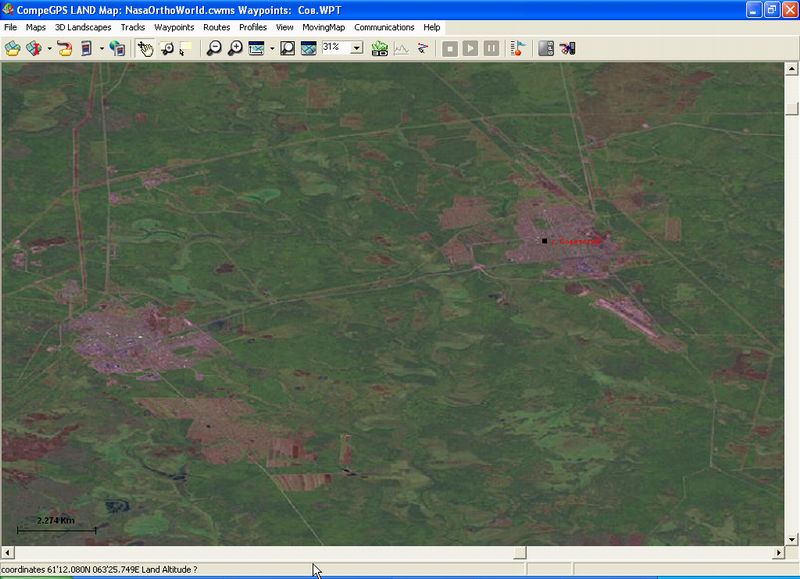Click the vertical scrollbar down arrow
800x579 pixels.
(x=791, y=539)
